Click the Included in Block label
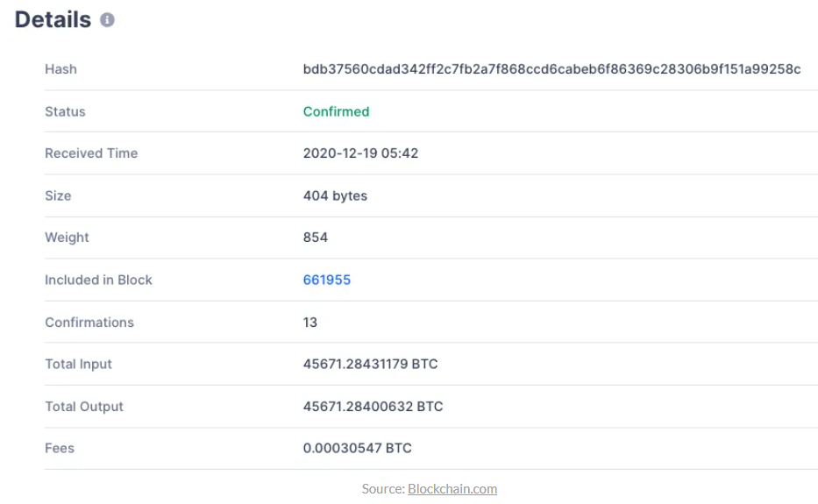This screenshot has height=504, width=818. [98, 280]
